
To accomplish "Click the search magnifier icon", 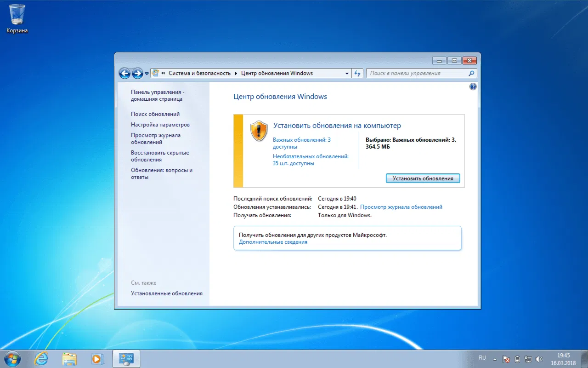I will pos(472,73).
